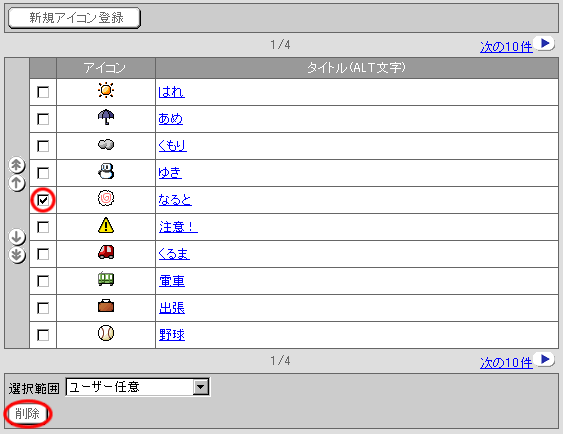Click the move-up single arrow icon

[17, 183]
